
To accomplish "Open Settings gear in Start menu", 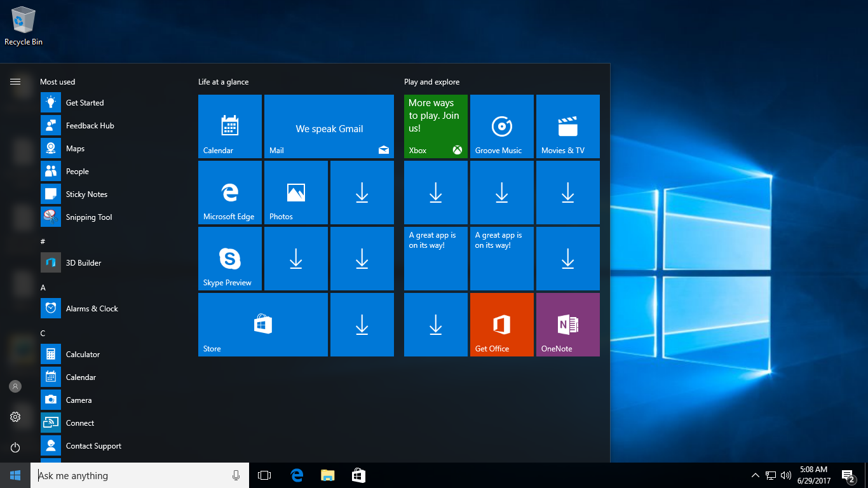I will (15, 417).
